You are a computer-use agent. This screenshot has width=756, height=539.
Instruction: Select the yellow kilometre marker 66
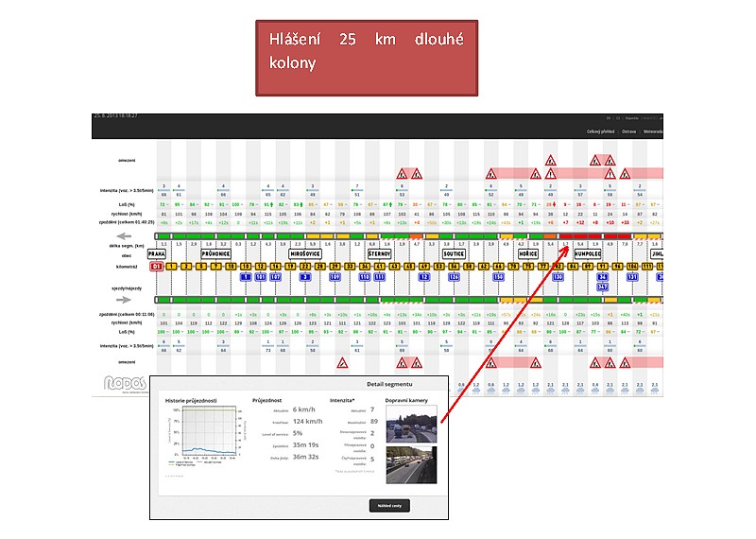(x=499, y=267)
